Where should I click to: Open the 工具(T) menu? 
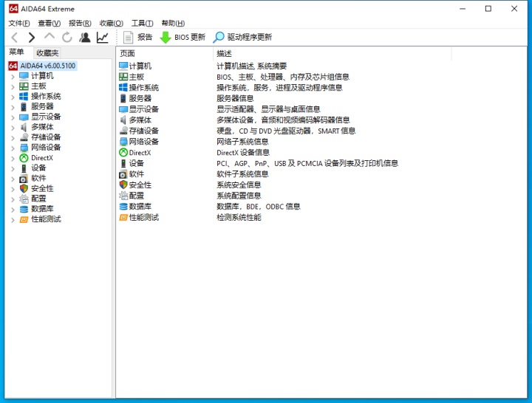pos(142,23)
